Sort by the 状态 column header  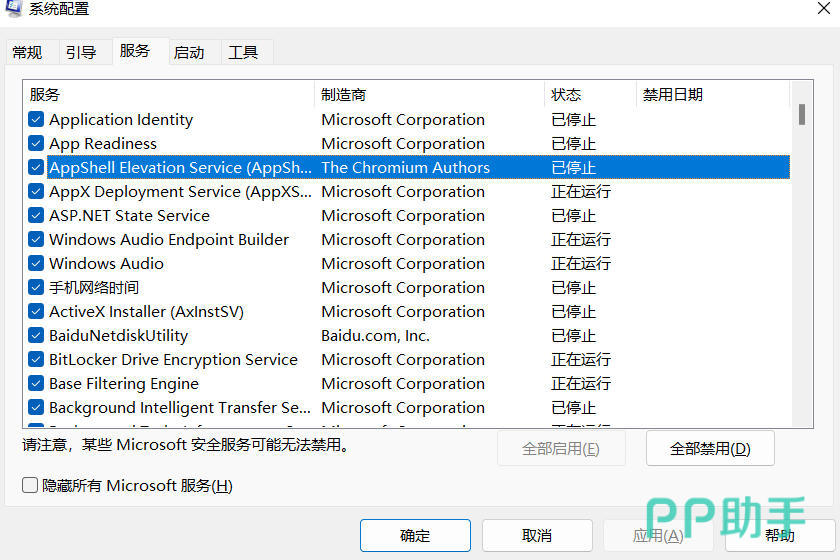(x=590, y=95)
